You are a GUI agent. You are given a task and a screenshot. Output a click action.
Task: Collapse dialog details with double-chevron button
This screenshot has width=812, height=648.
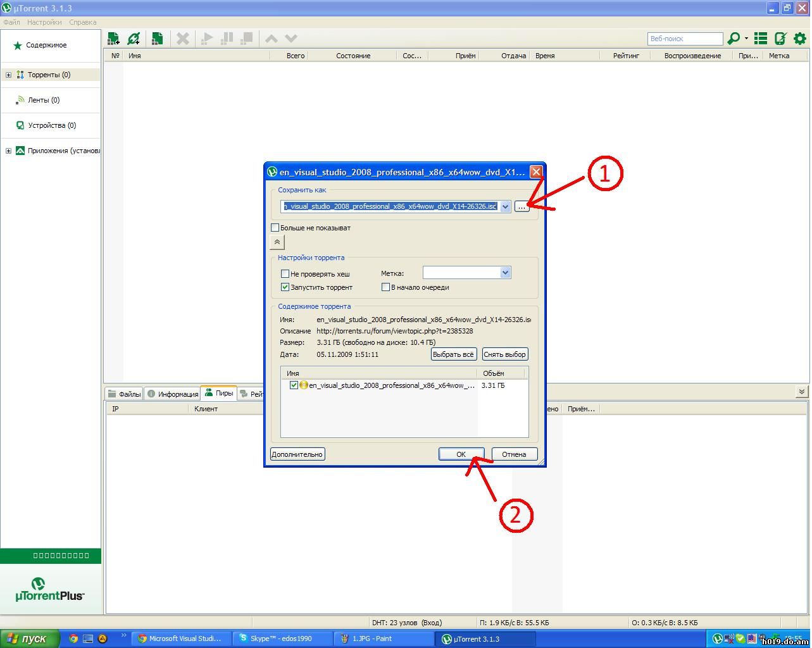[x=277, y=242]
